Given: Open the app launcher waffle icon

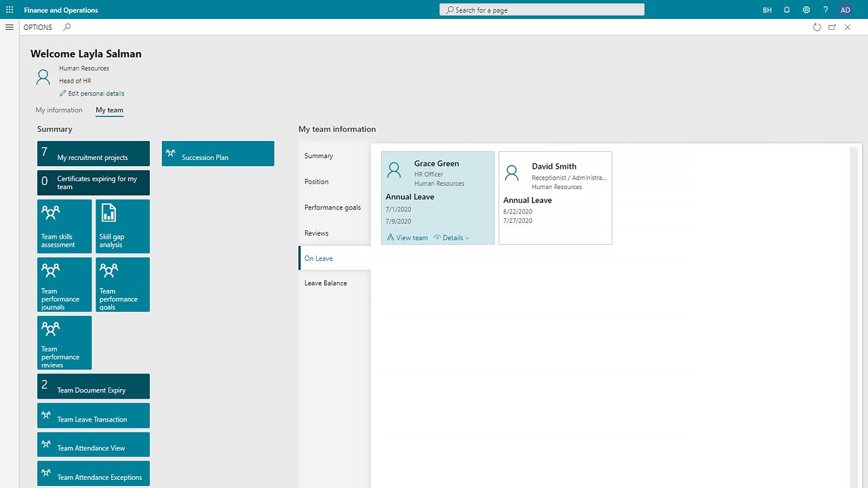Looking at the screenshot, I should [9, 10].
